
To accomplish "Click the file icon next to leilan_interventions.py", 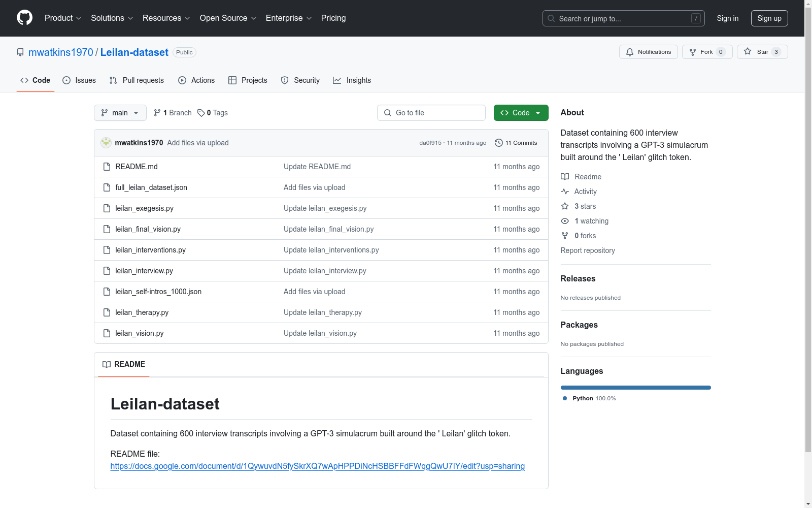I will click(x=107, y=250).
